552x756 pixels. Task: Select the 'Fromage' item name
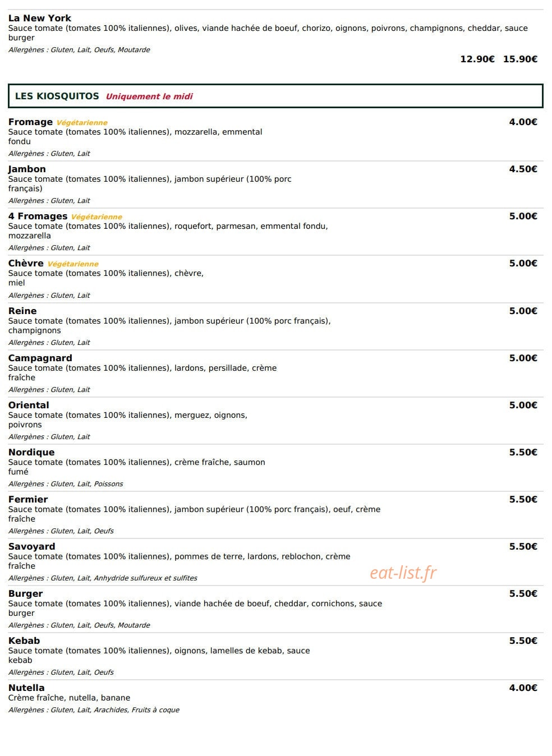30,122
